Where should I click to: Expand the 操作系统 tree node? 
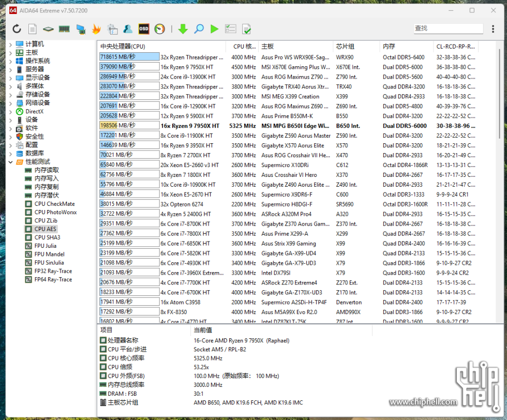click(x=11, y=61)
